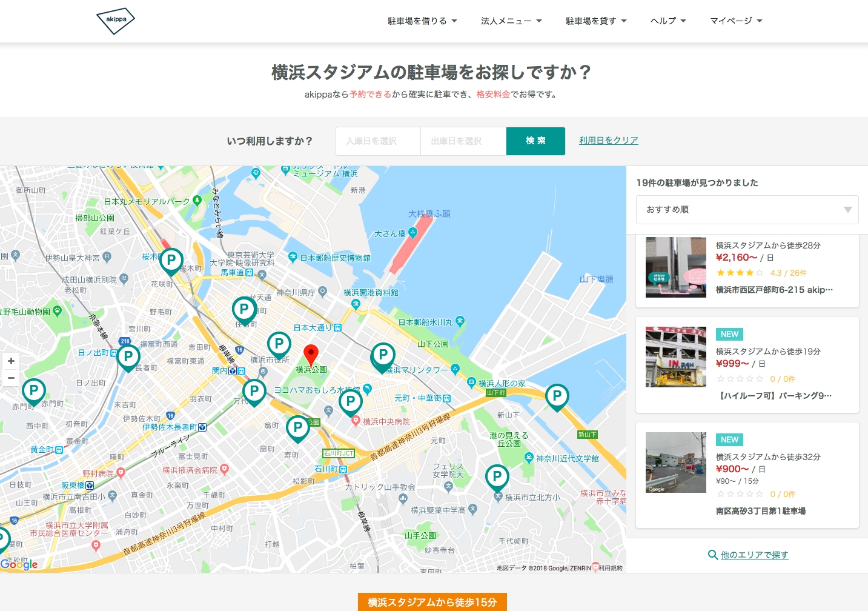The height and width of the screenshot is (611, 868).
Task: Click parking marker near 桜木町
Action: [171, 261]
